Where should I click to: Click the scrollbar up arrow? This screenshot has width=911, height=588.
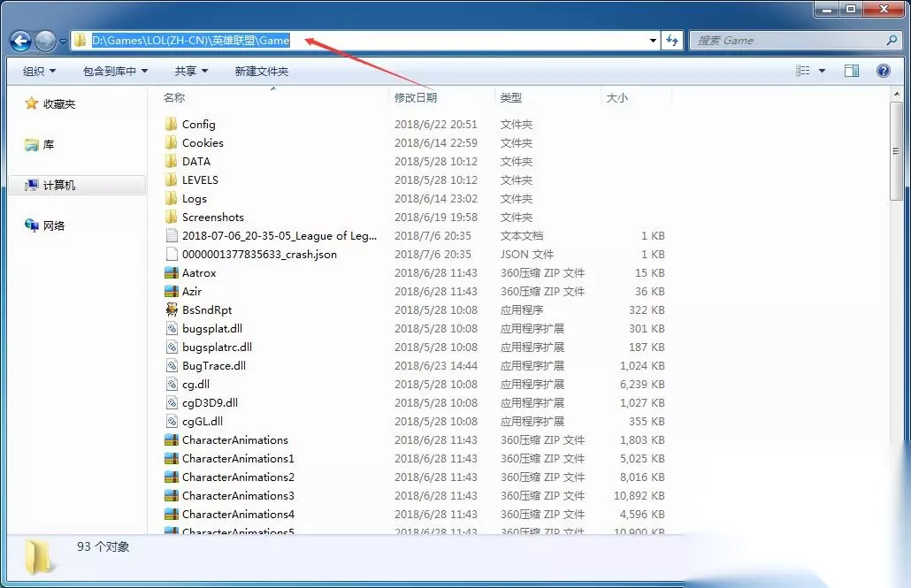point(896,94)
